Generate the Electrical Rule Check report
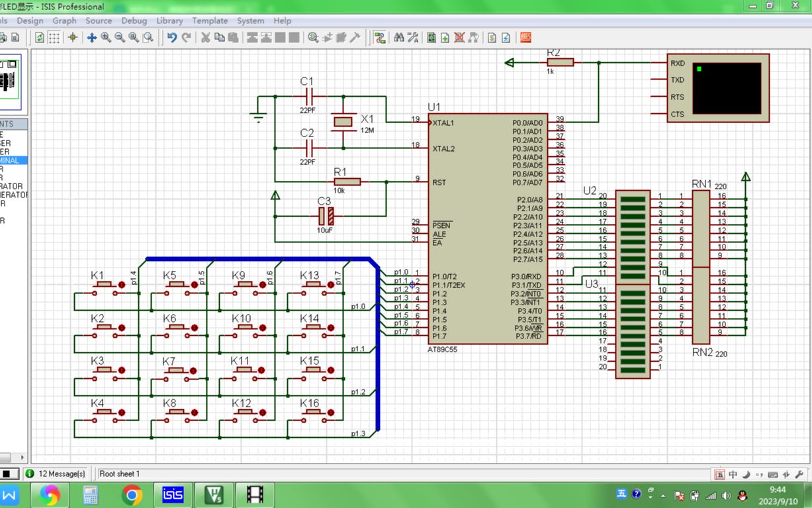This screenshot has height=508, width=812. (x=506, y=38)
